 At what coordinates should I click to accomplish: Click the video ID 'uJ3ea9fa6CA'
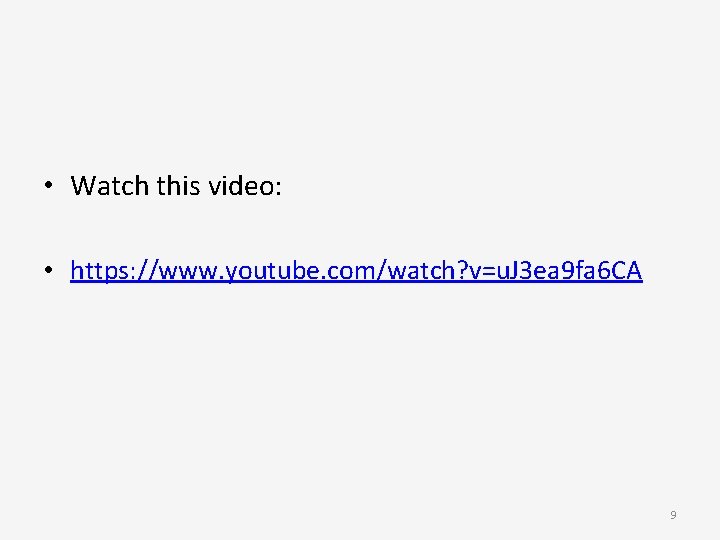(x=569, y=270)
